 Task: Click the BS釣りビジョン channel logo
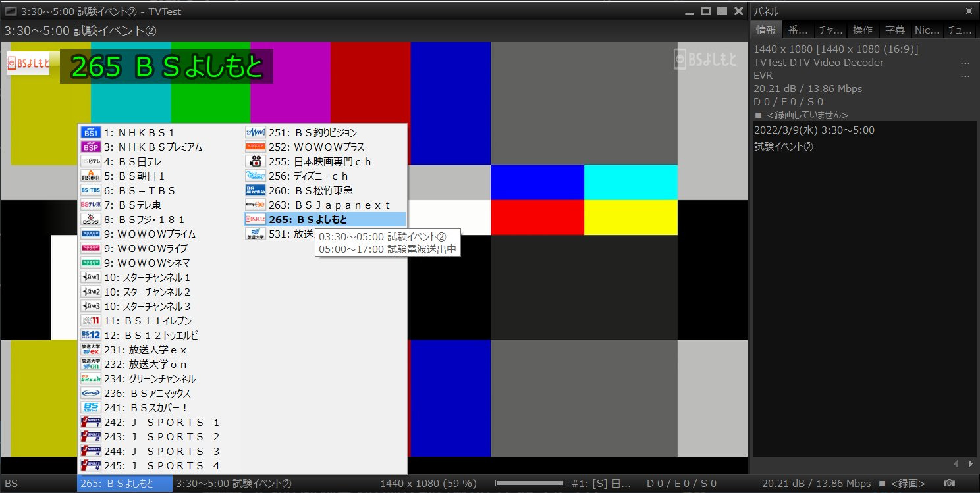255,133
